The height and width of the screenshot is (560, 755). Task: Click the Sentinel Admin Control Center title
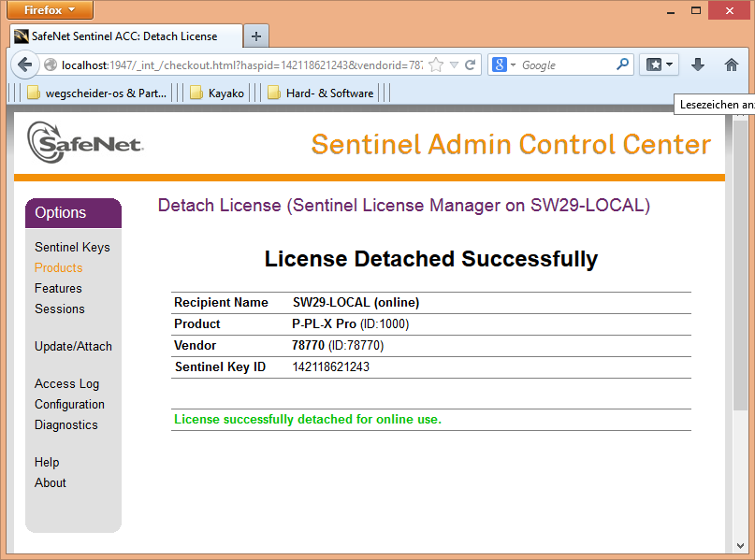click(511, 144)
